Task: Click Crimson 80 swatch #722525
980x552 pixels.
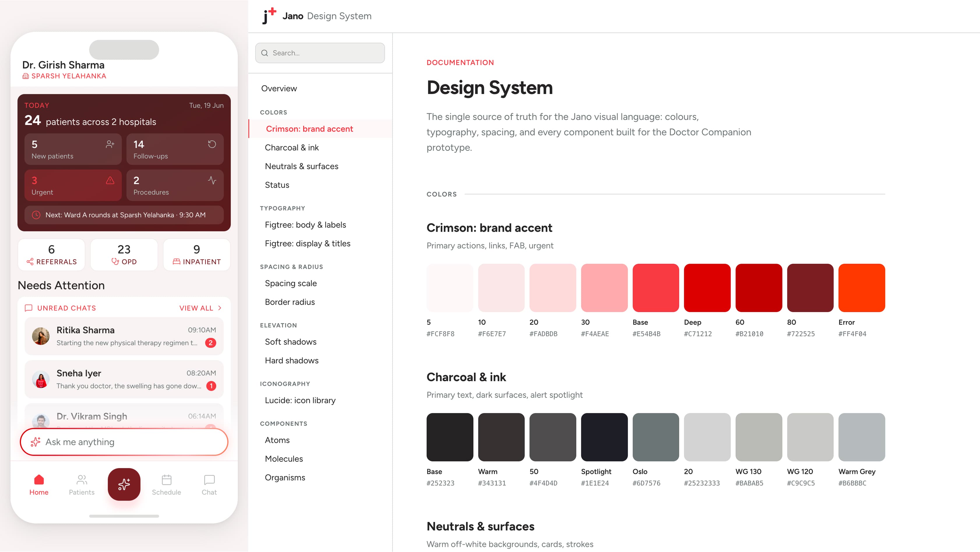Action: [810, 288]
